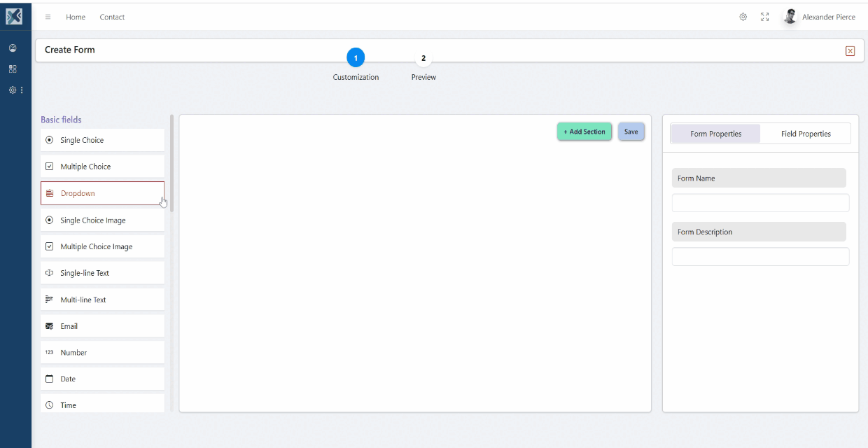
Task: Pick the Multiple Choice Image field
Action: tap(102, 246)
